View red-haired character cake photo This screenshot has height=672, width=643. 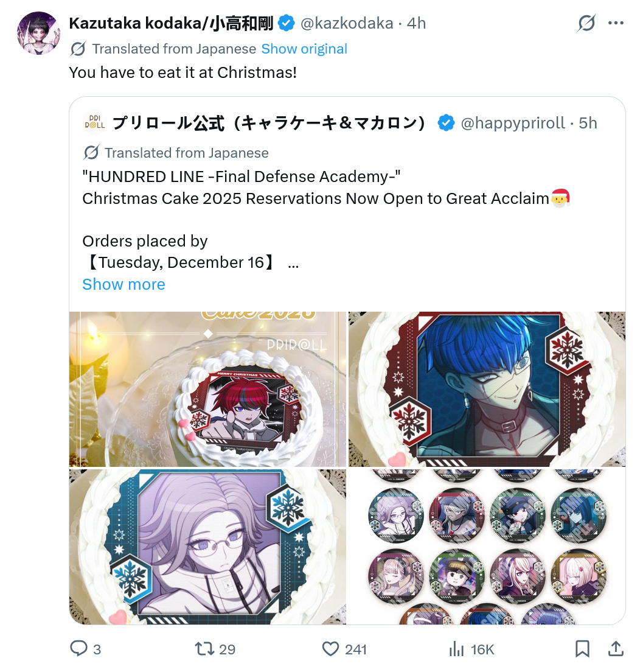pos(207,389)
